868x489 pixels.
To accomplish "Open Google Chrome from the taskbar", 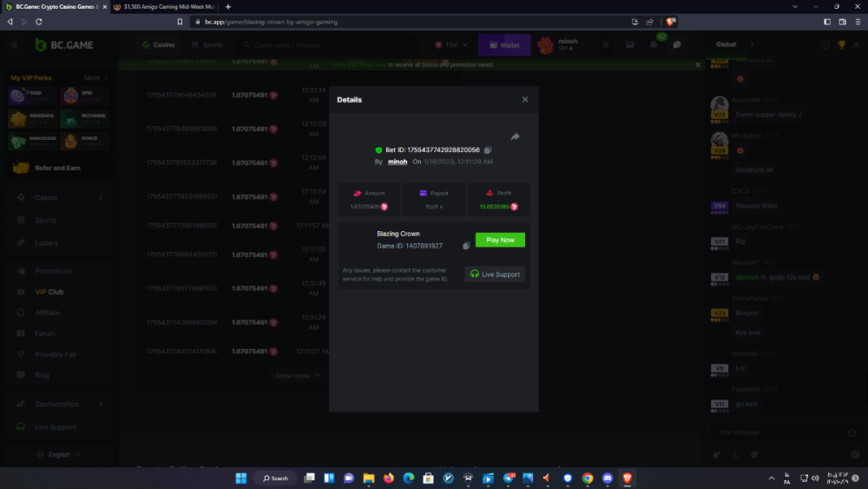I will point(588,478).
